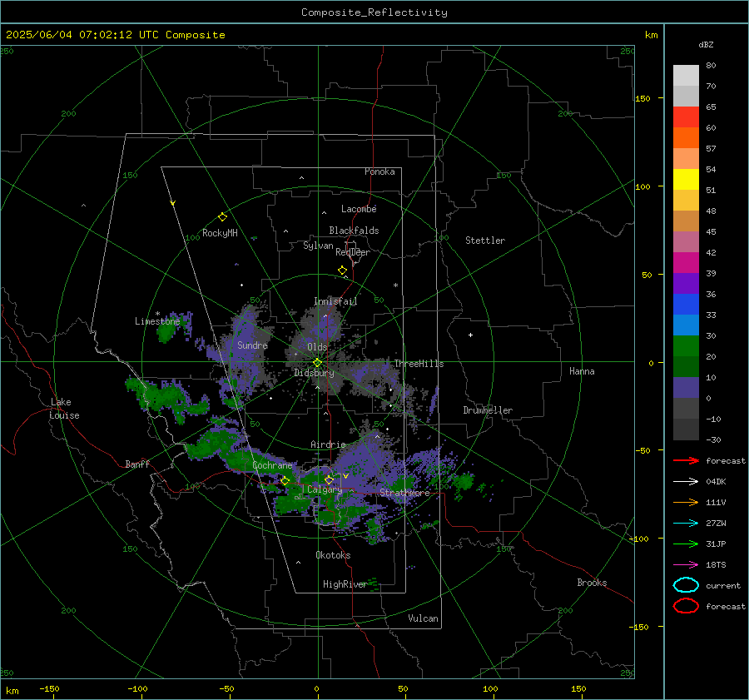Click the yellow radar-center diamond near Didsbury

[x=317, y=363]
